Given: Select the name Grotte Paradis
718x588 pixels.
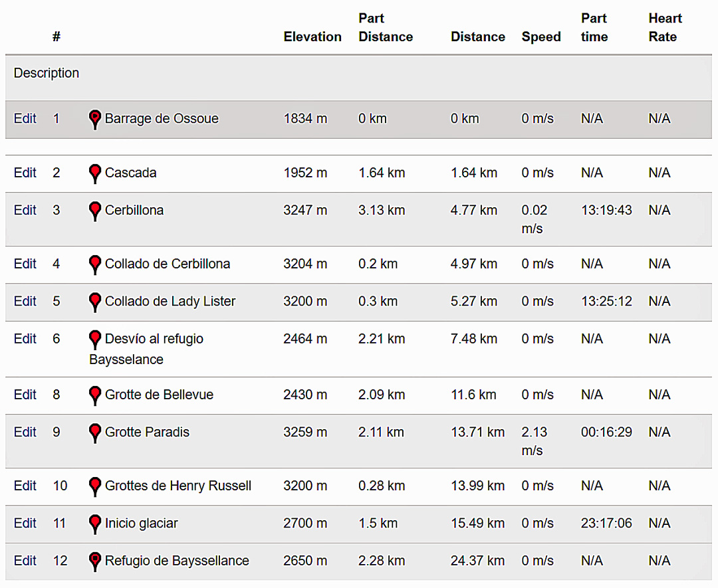Looking at the screenshot, I should (147, 432).
